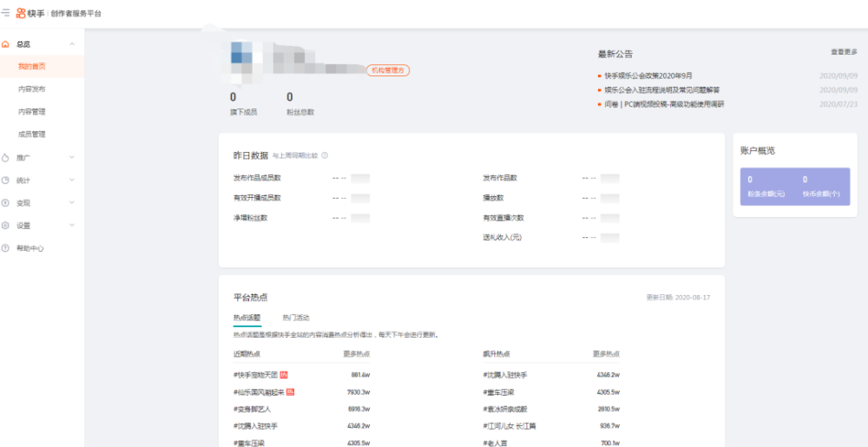Click the 发布作品成员数 metric label
The height and width of the screenshot is (447, 868).
[258, 178]
